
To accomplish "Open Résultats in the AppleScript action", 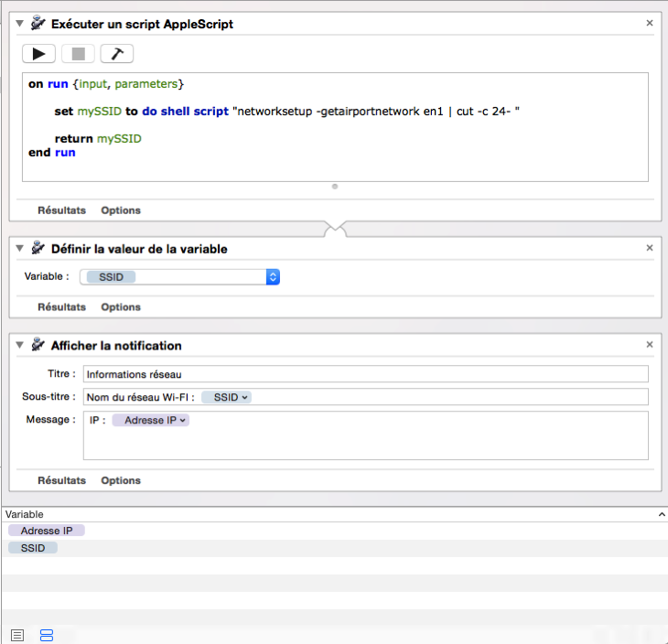I will 61,210.
